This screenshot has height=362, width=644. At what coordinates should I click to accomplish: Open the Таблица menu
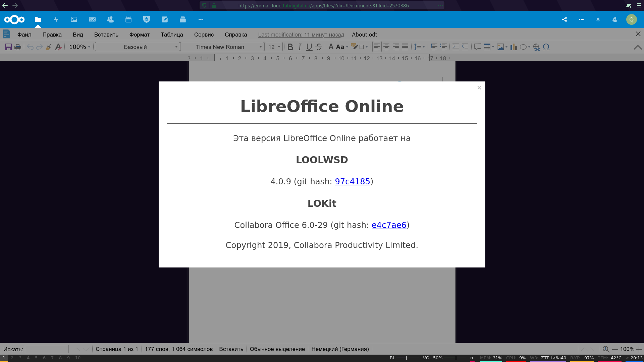coord(172,35)
